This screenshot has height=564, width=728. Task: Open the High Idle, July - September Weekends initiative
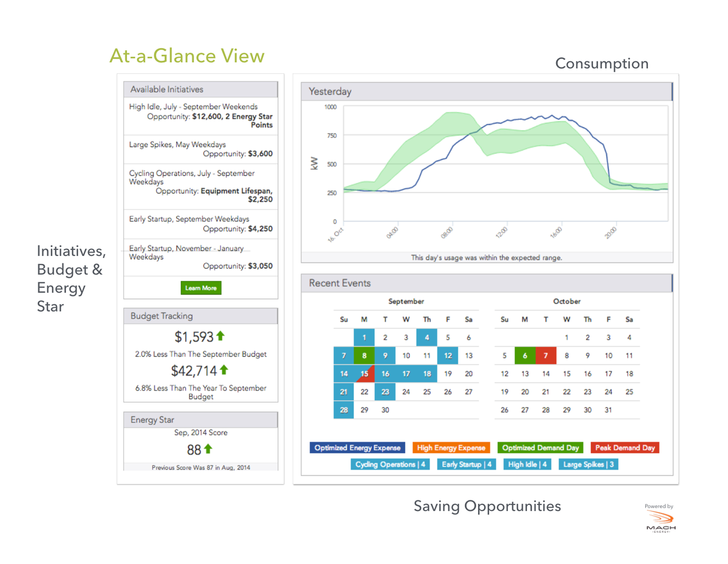[x=201, y=116]
